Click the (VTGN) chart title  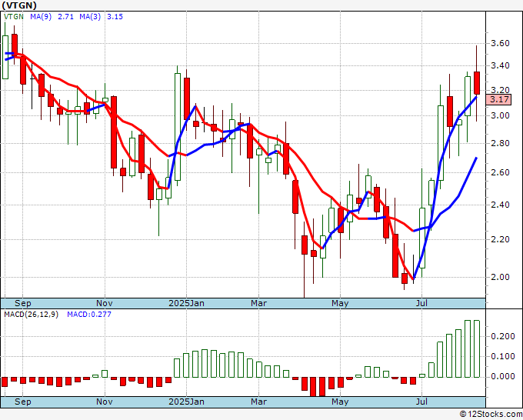pyautogui.click(x=19, y=5)
